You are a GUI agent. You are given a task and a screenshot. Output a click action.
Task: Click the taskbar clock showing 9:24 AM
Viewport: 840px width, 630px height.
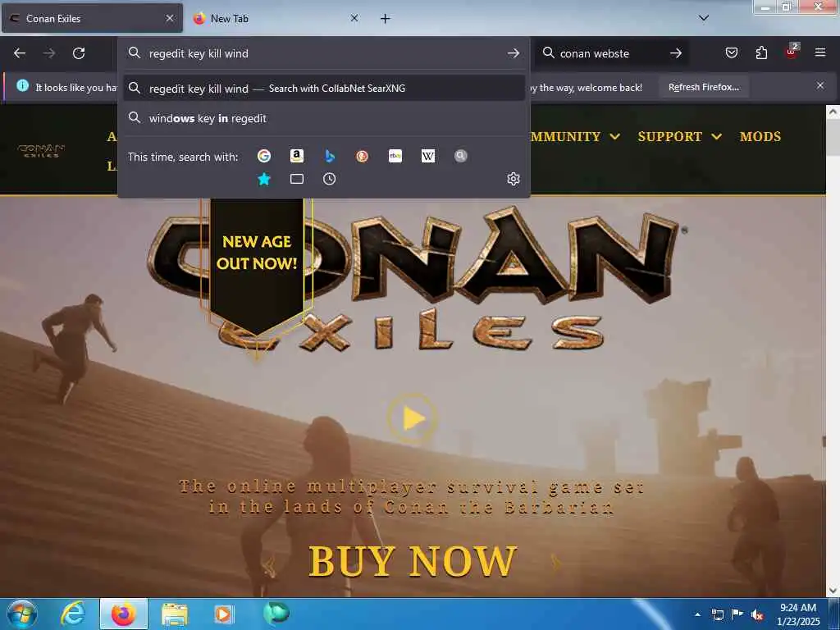798,614
